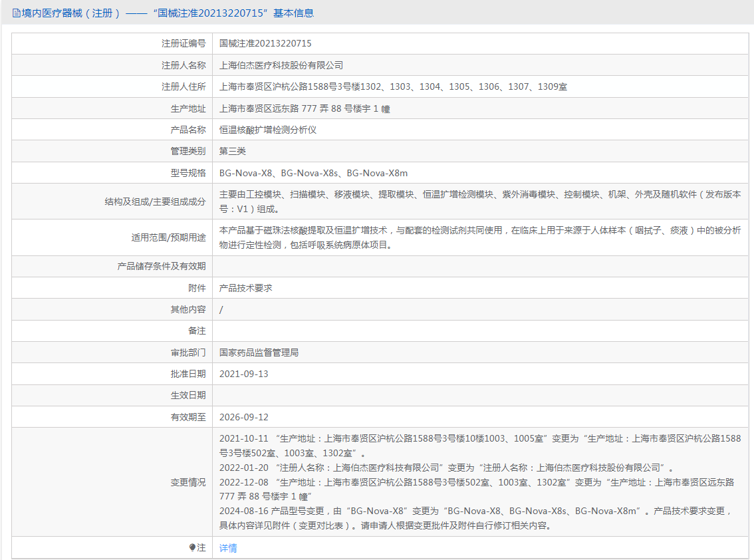Click the 其他内容 label
754x560 pixels.
pos(188,309)
